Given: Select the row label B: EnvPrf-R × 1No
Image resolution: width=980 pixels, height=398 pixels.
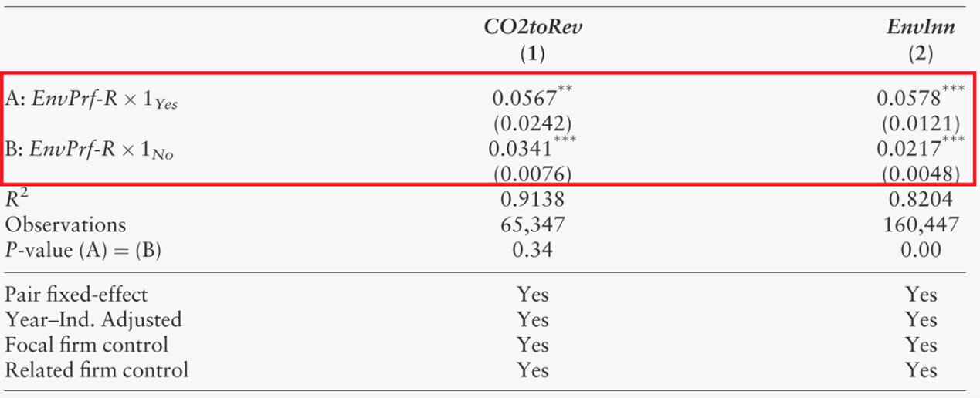Looking at the screenshot, I should pos(90,150).
